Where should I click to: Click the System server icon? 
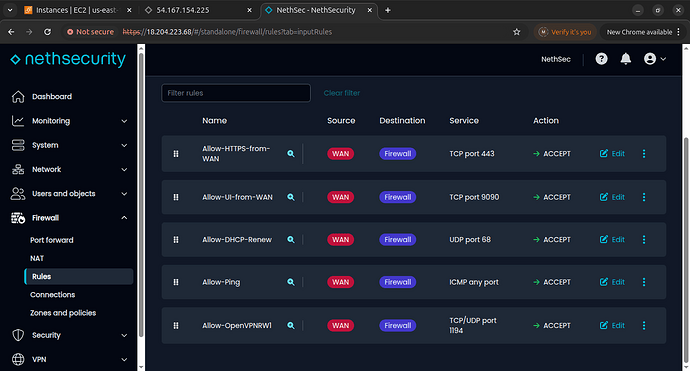(18, 145)
